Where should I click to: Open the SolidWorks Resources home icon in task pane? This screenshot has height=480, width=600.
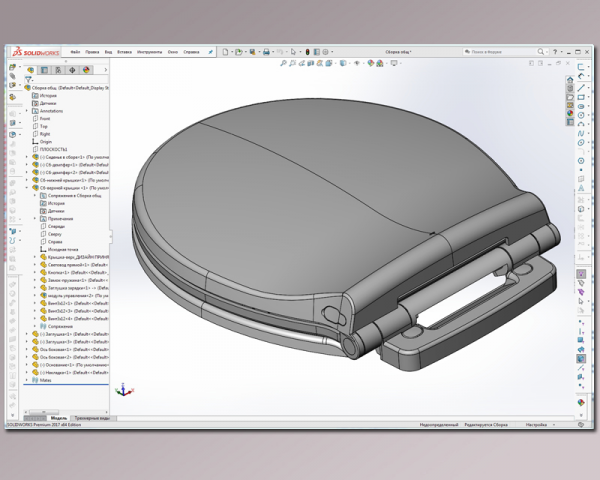point(570,80)
